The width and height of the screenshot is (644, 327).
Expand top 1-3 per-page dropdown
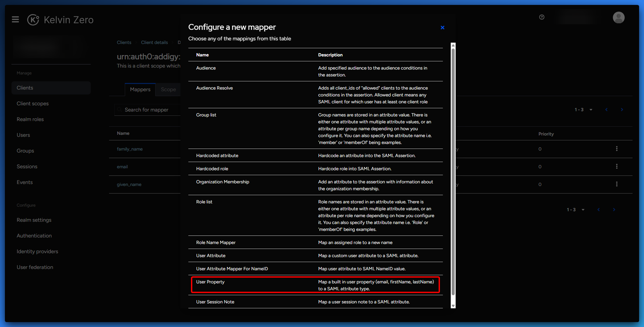click(584, 110)
